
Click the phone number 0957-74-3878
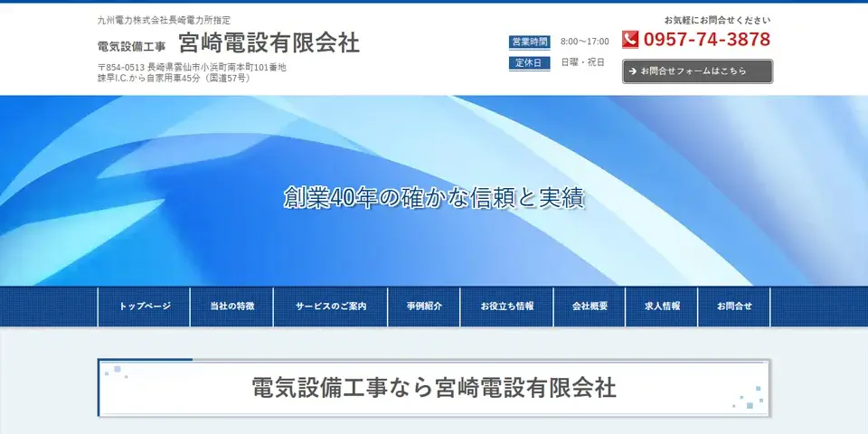tap(706, 39)
